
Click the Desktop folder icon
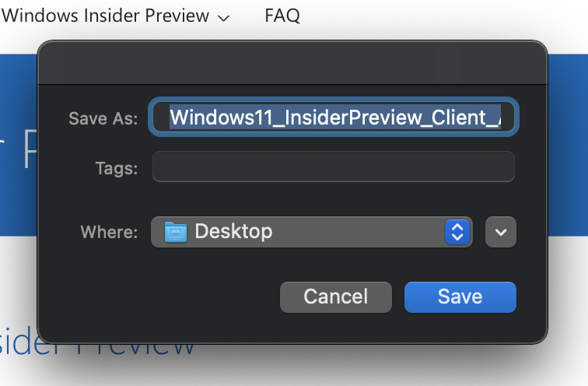[x=176, y=232]
